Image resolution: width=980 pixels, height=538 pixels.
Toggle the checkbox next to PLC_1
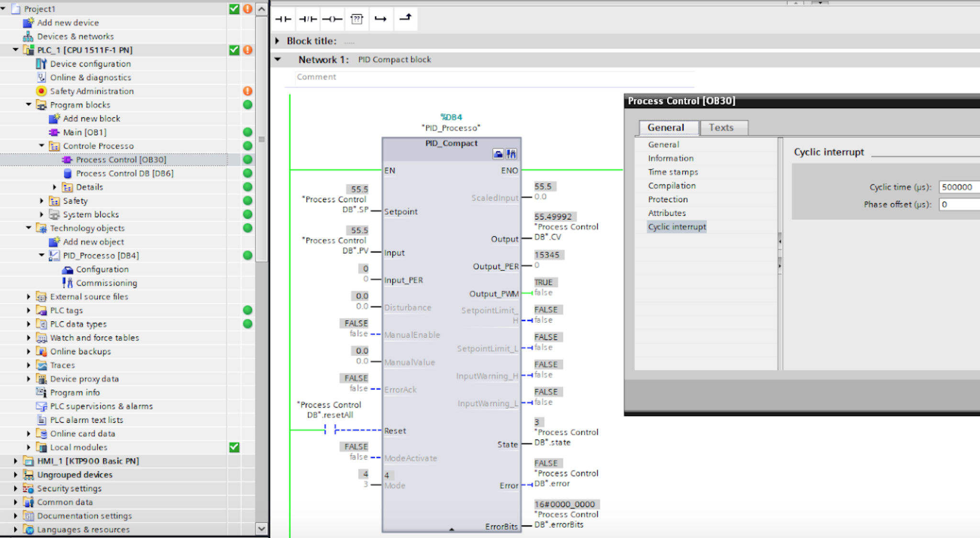click(x=234, y=50)
